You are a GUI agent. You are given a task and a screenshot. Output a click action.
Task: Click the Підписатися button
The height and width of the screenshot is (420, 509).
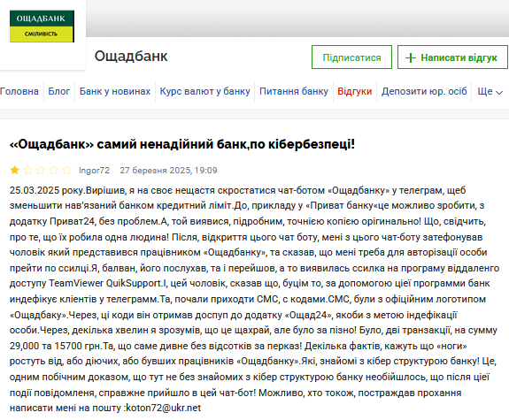click(351, 57)
